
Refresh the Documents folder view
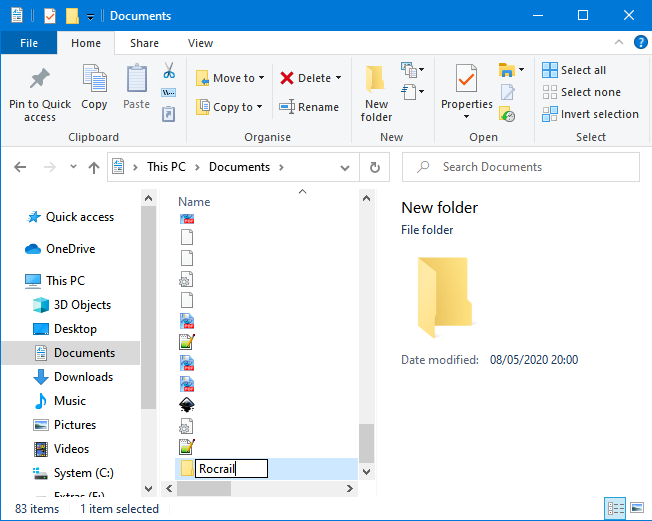point(375,167)
